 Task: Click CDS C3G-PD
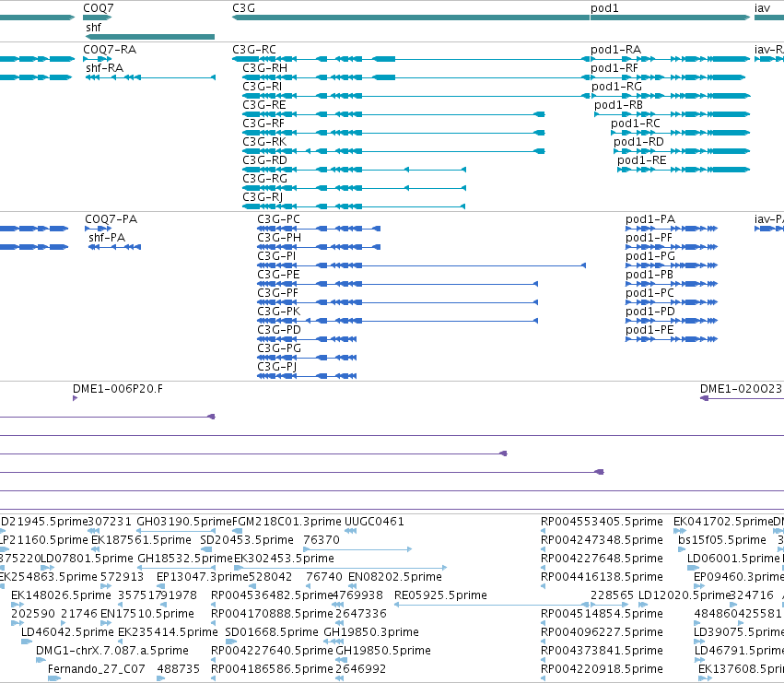(279, 330)
